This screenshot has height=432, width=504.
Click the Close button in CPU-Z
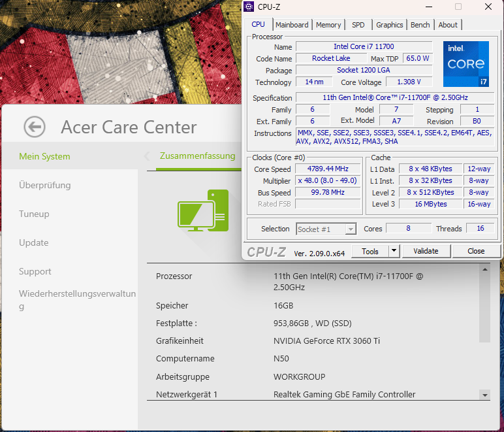point(476,251)
